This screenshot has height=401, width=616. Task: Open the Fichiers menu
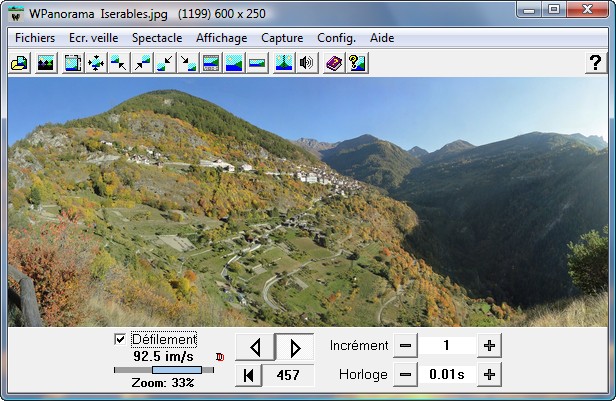click(35, 37)
